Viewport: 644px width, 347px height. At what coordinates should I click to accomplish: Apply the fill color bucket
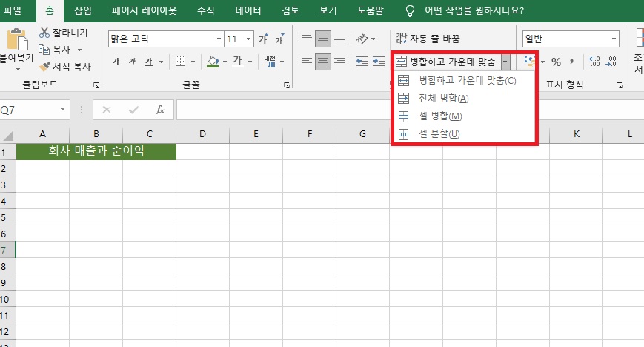[213, 62]
